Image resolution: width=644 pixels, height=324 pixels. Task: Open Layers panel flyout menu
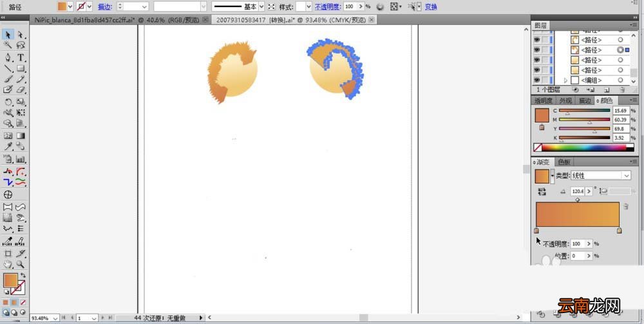pyautogui.click(x=632, y=26)
